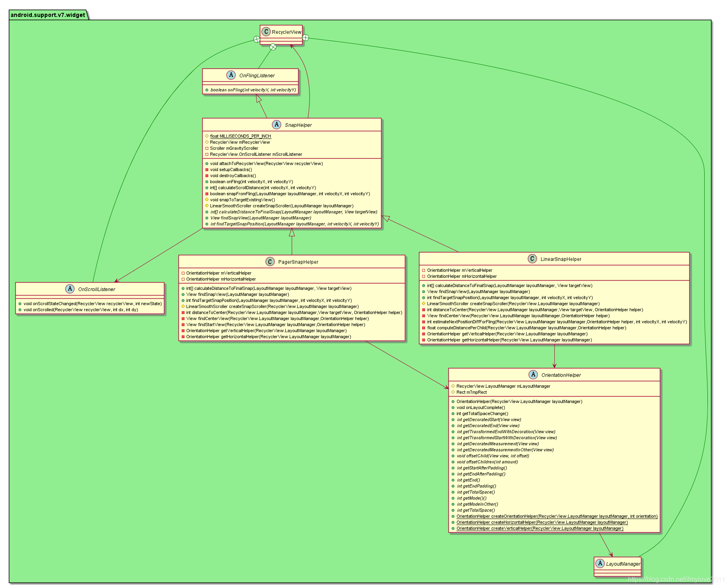Select the OnFlingListener class title
Image resolution: width=728 pixels, height=587 pixels.
257,75
